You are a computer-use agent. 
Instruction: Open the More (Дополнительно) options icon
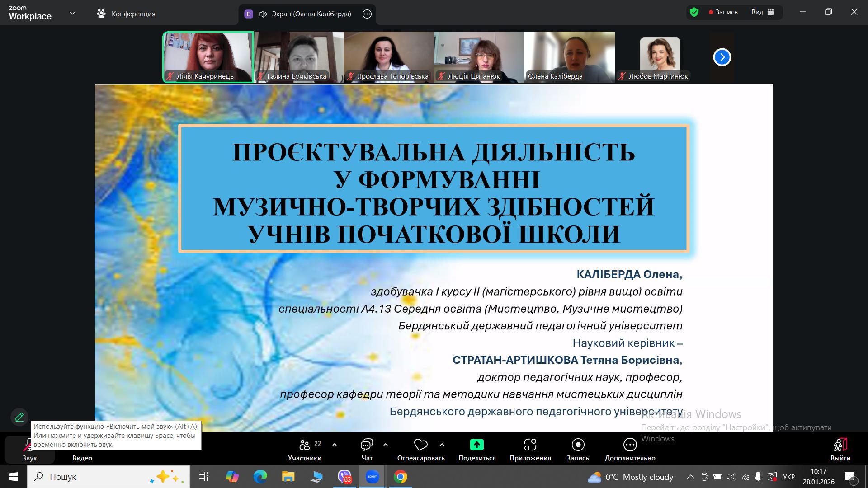tap(630, 445)
